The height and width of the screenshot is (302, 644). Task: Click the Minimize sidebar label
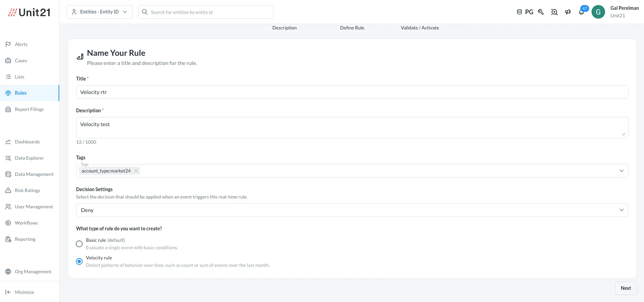coord(24,292)
